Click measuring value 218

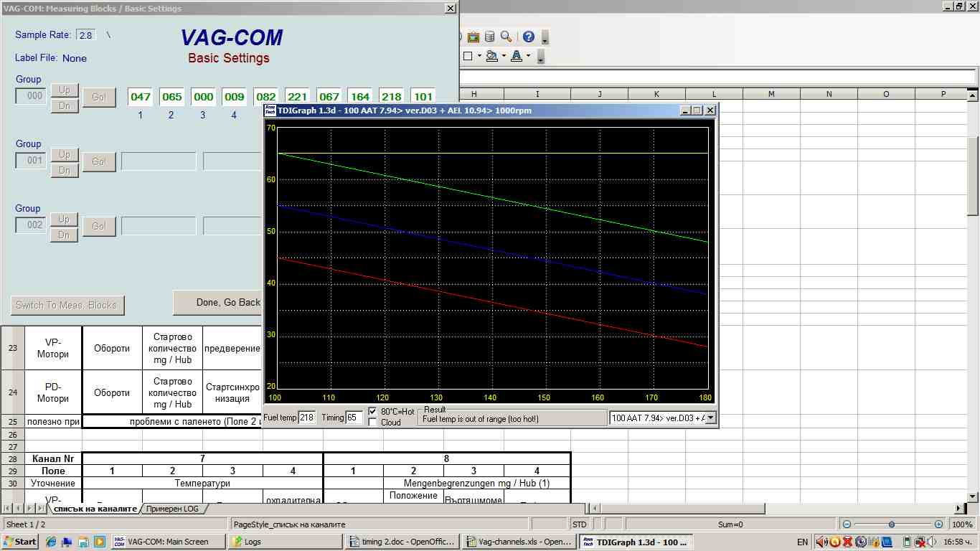(x=391, y=97)
